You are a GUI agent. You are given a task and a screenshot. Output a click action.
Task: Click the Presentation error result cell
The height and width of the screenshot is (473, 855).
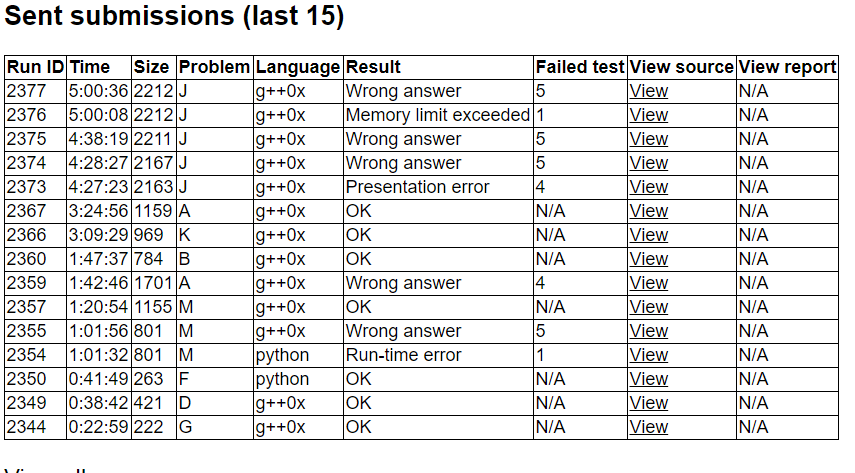point(417,187)
